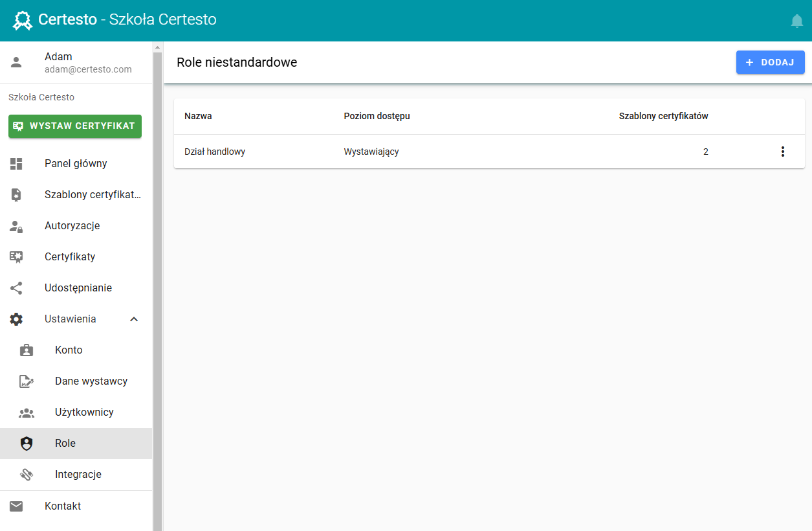This screenshot has width=812, height=531.
Task: Click the Nazwa column header
Action: (198, 117)
